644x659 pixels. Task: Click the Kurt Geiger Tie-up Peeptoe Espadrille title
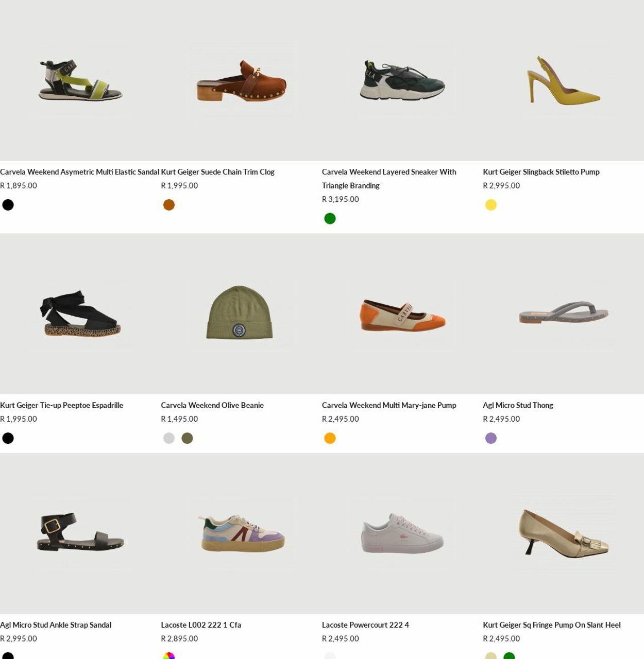(x=61, y=405)
